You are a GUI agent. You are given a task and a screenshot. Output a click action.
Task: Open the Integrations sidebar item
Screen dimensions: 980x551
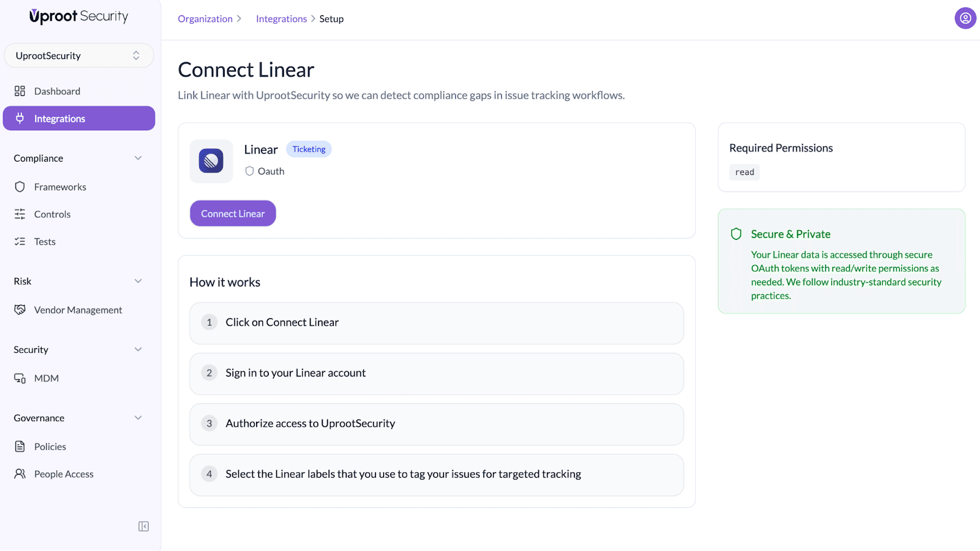(78, 119)
